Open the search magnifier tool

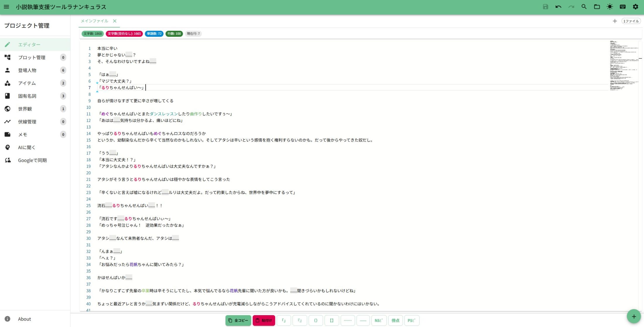point(584,7)
